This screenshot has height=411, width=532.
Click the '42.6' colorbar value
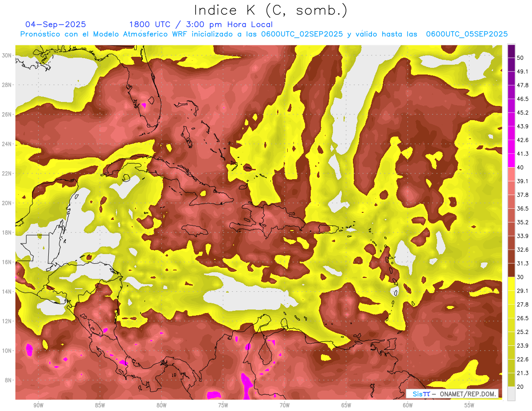[523, 141]
